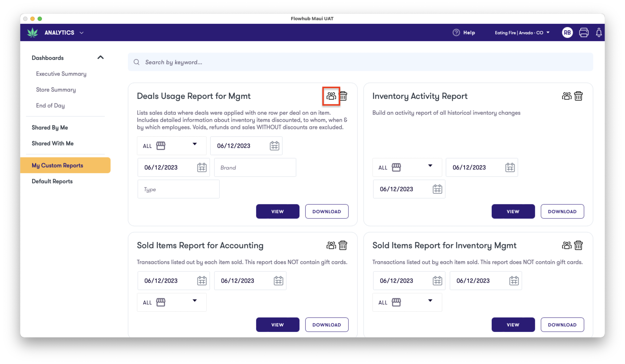Open store ALL dropdown in Accounting report
Image resolution: width=625 pixels, height=364 pixels.
click(x=172, y=302)
